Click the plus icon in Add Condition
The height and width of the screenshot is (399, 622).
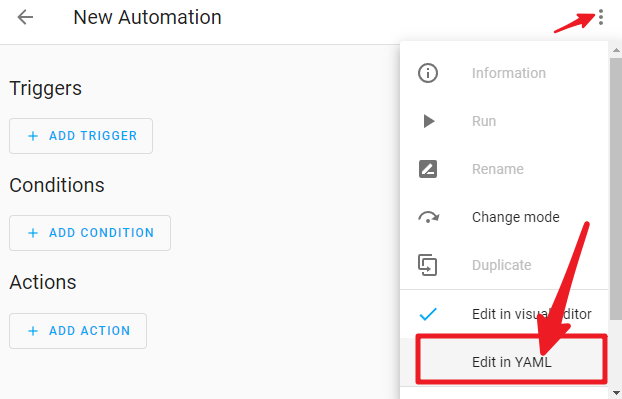[33, 233]
